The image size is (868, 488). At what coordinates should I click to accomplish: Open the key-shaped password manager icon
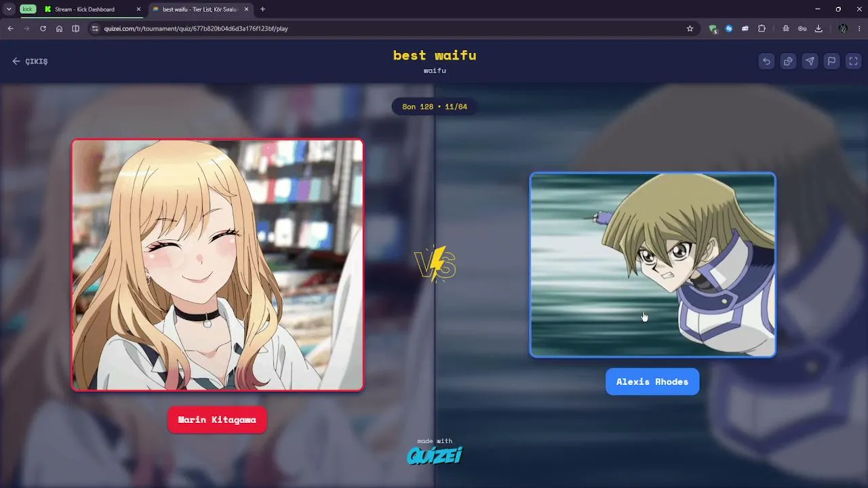[802, 28]
